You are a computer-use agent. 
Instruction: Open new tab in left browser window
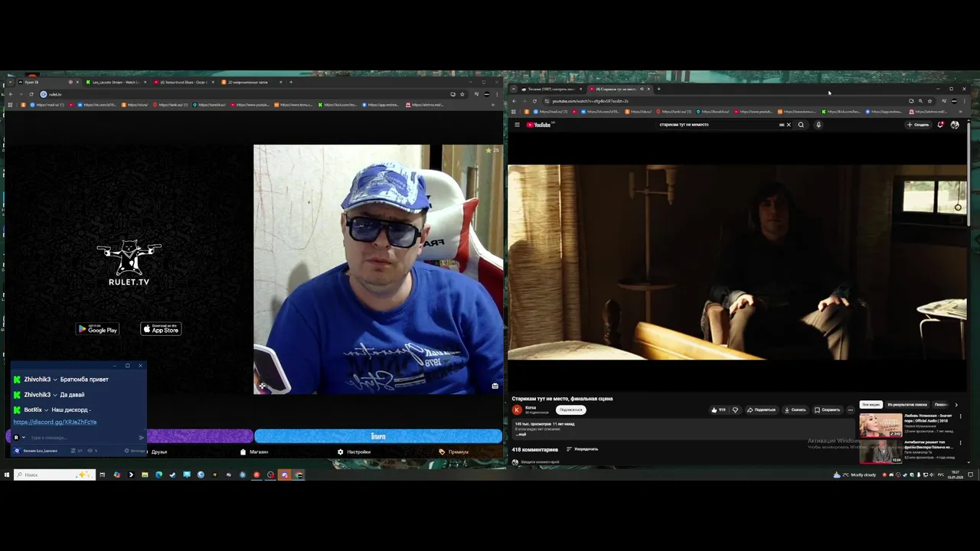pos(291,82)
